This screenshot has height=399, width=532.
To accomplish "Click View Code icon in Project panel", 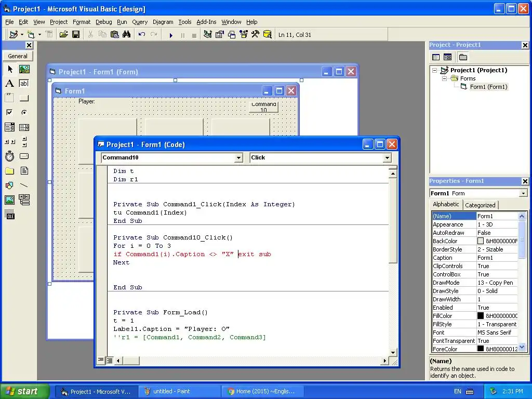I will tap(436, 57).
